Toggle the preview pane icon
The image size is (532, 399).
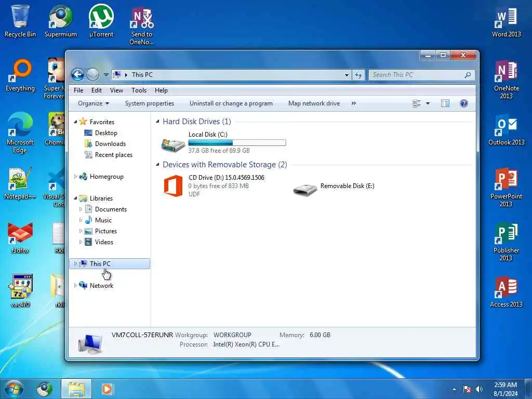(445, 103)
